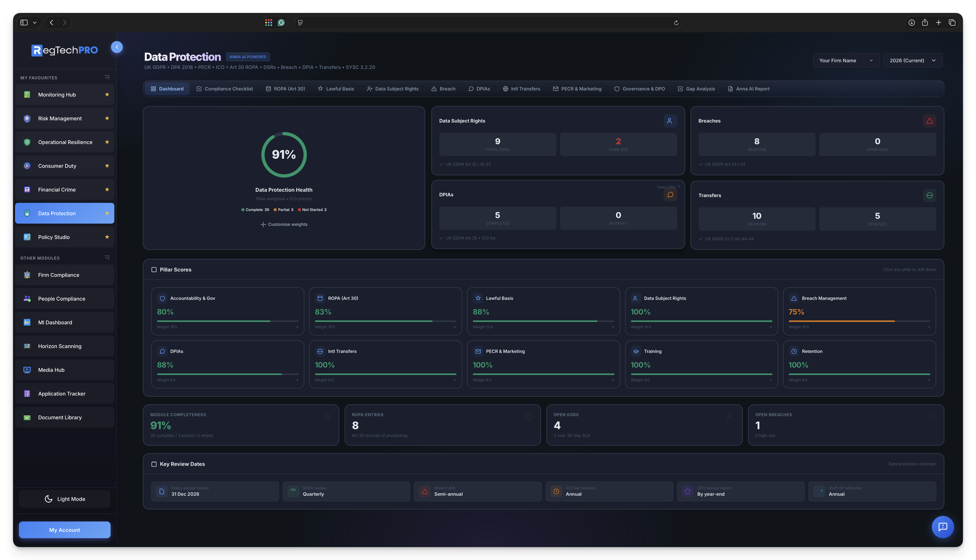Click the Consumer Duty target icon
Screen dimensions: 976x560
point(27,166)
